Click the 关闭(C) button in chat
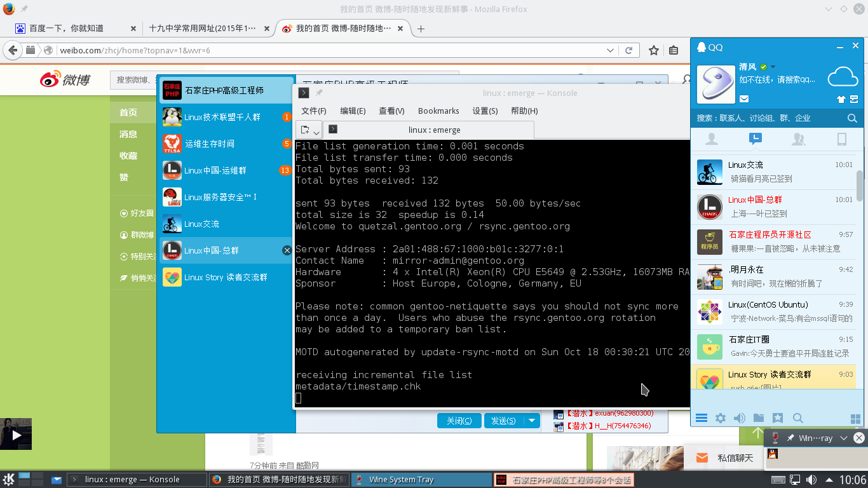The image size is (868, 488). coord(459,421)
